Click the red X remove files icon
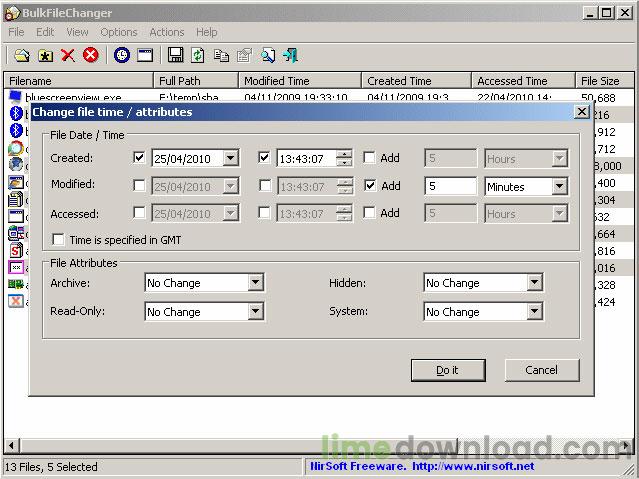The height and width of the screenshot is (479, 639). [x=68, y=55]
